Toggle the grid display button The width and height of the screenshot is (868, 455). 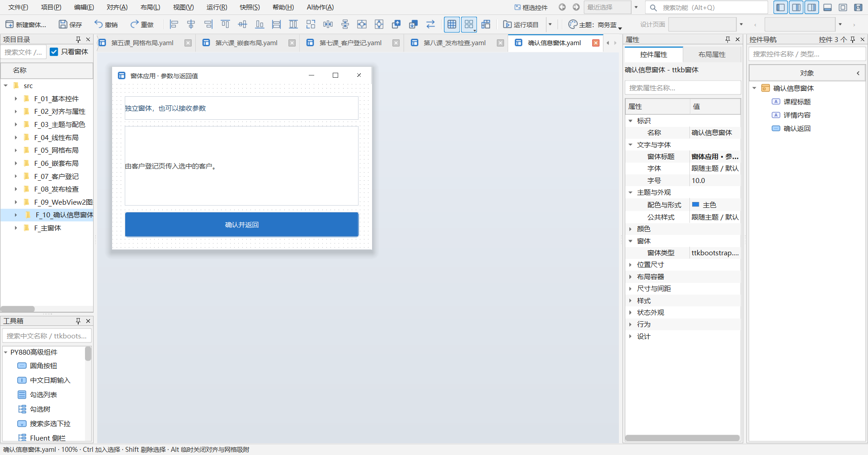click(x=452, y=24)
